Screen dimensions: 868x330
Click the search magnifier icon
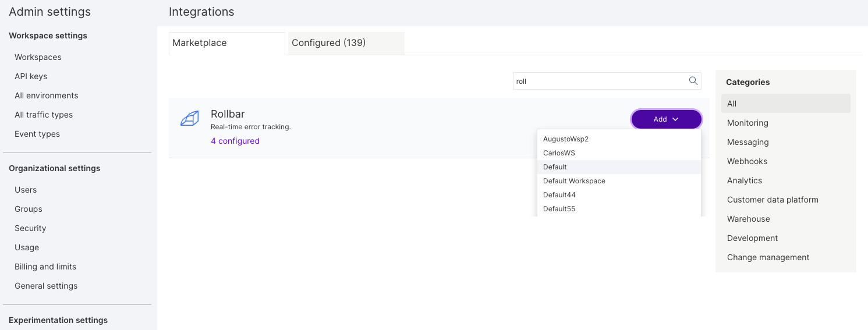coord(693,81)
